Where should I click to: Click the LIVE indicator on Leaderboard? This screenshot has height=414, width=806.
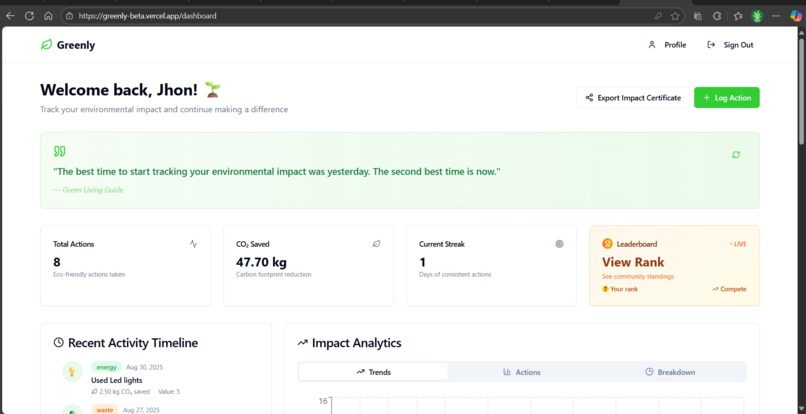(x=738, y=244)
